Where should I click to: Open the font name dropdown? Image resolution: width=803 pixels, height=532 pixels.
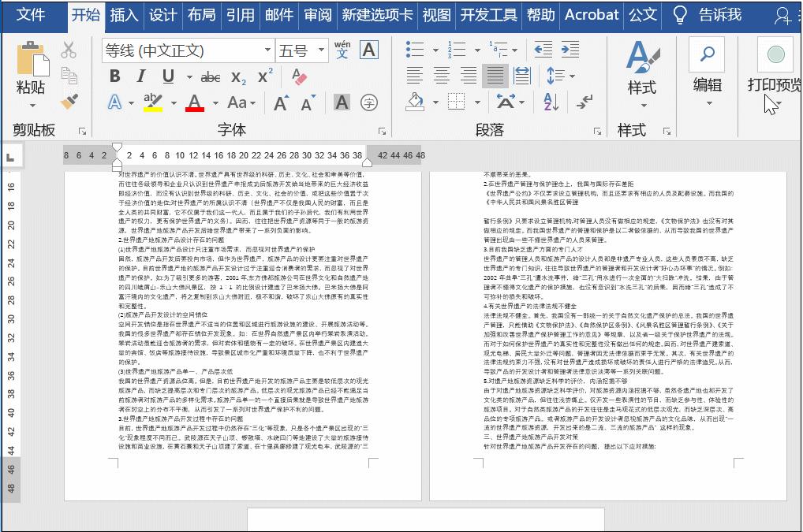pyautogui.click(x=267, y=50)
